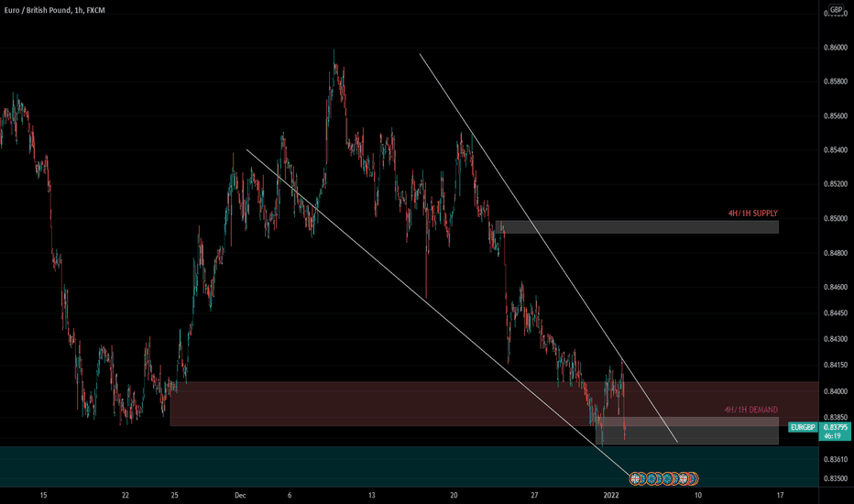
Task: Click the 13 date label on the time axis
Action: pos(371,495)
